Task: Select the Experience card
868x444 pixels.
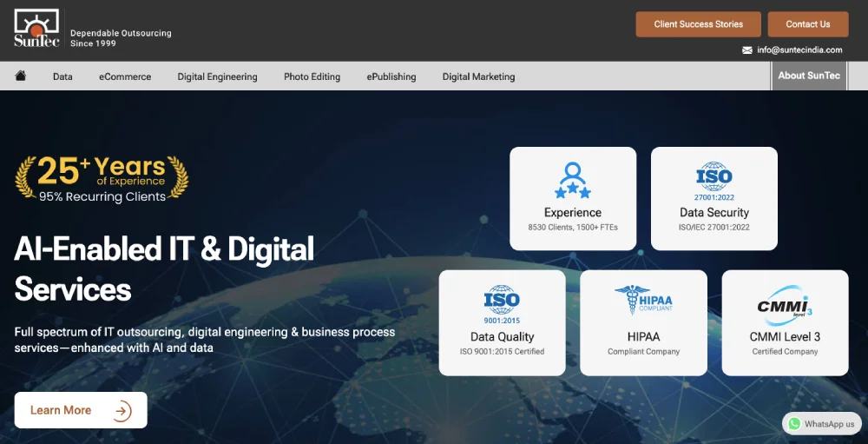Action: (573, 198)
